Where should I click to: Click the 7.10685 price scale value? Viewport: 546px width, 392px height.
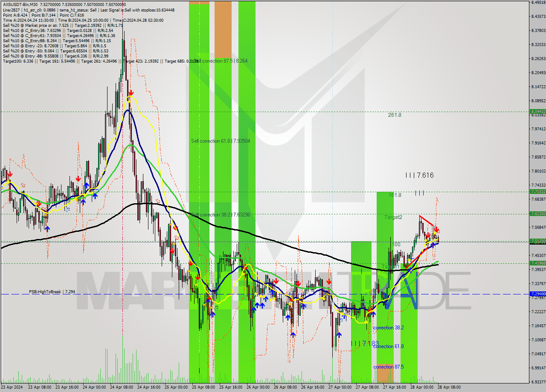(538, 340)
